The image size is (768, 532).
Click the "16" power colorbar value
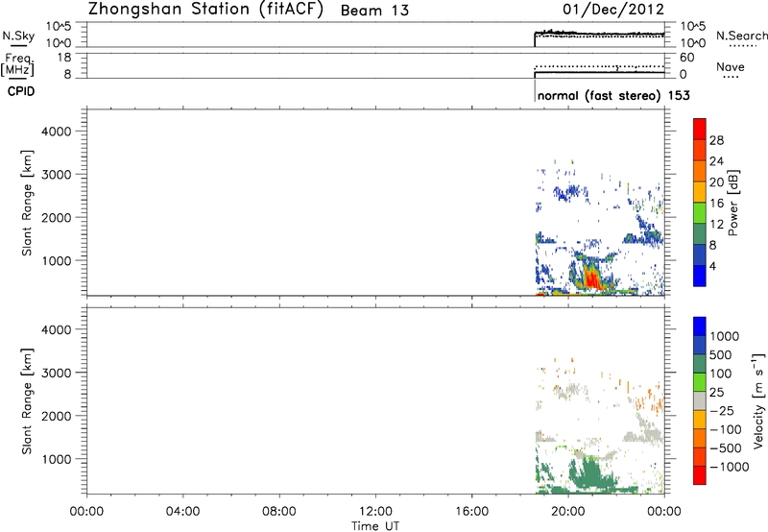pyautogui.click(x=716, y=204)
